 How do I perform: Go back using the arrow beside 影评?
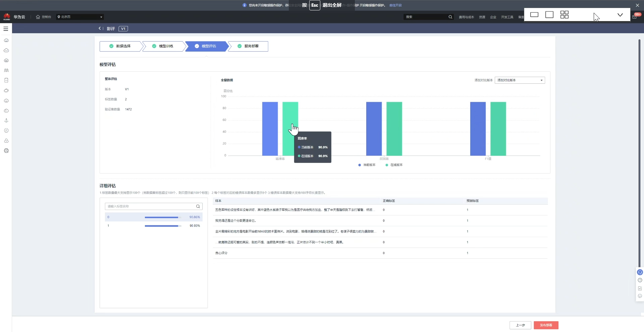pos(100,28)
